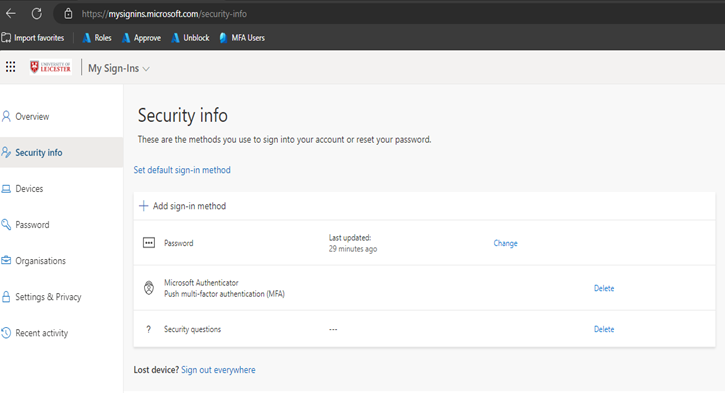The image size is (725, 393).
Task: Click the address bar URL
Action: coord(164,14)
